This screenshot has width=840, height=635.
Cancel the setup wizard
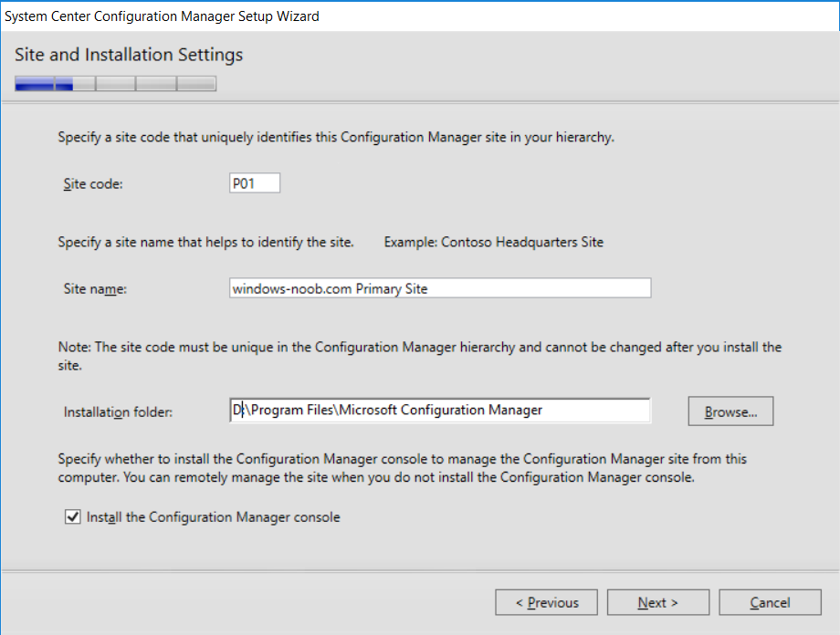coord(770,602)
